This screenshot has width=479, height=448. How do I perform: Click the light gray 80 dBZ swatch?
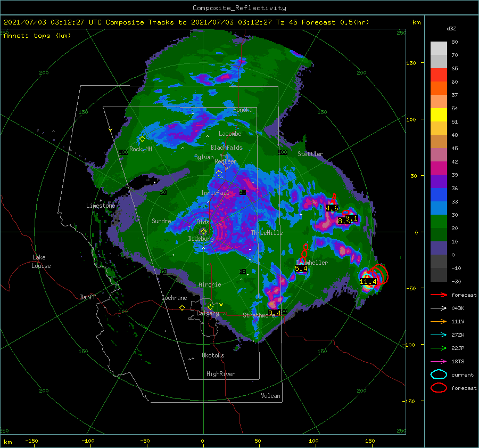coord(439,48)
